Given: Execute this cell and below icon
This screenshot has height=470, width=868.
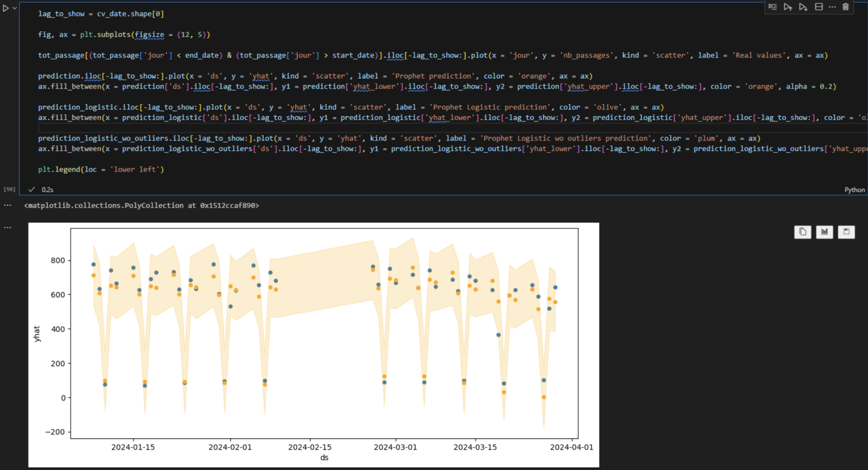Looking at the screenshot, I should (803, 7).
